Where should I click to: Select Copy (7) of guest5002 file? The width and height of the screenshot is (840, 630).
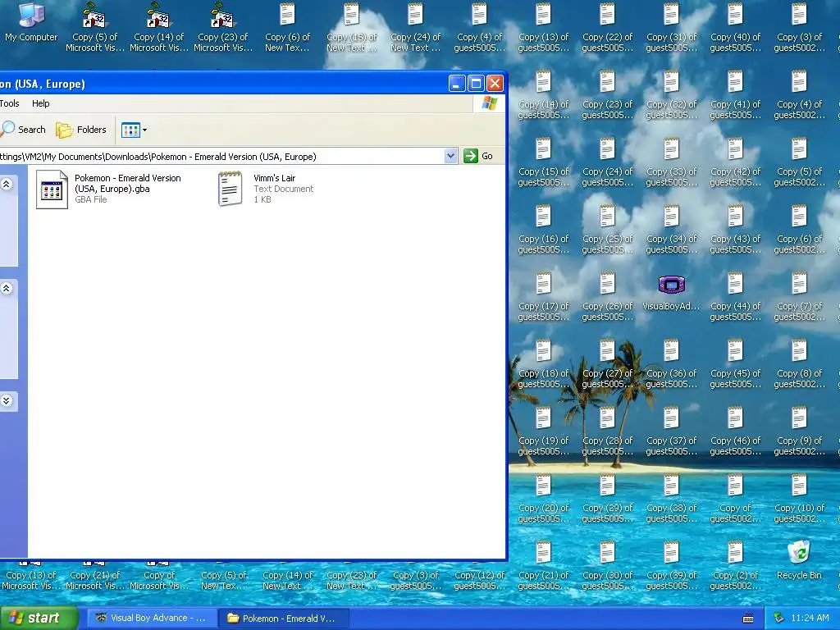[x=799, y=297]
